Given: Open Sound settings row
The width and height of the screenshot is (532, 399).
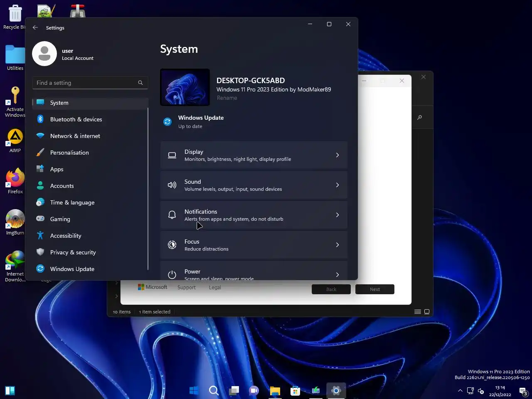Looking at the screenshot, I should coord(254,185).
